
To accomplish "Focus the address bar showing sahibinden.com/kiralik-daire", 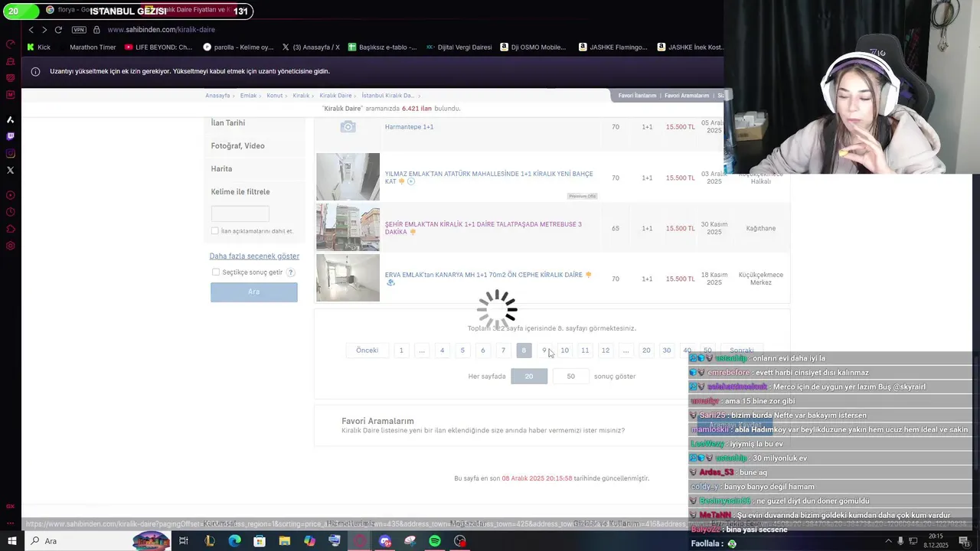I will (162, 30).
